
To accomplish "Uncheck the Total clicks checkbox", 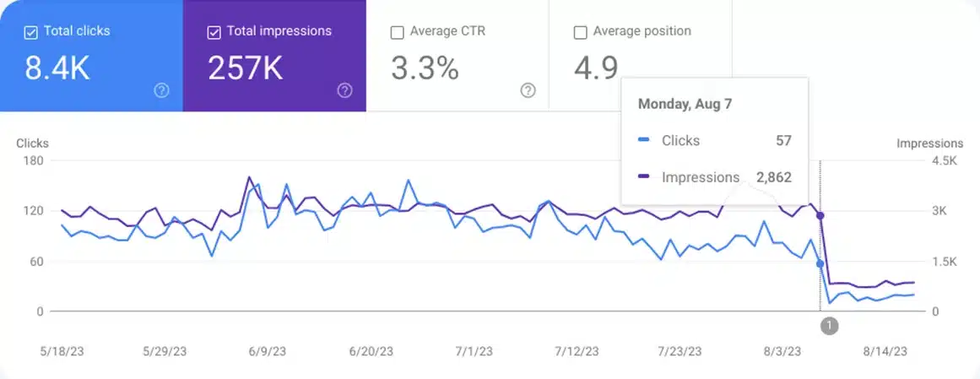I will pos(31,32).
